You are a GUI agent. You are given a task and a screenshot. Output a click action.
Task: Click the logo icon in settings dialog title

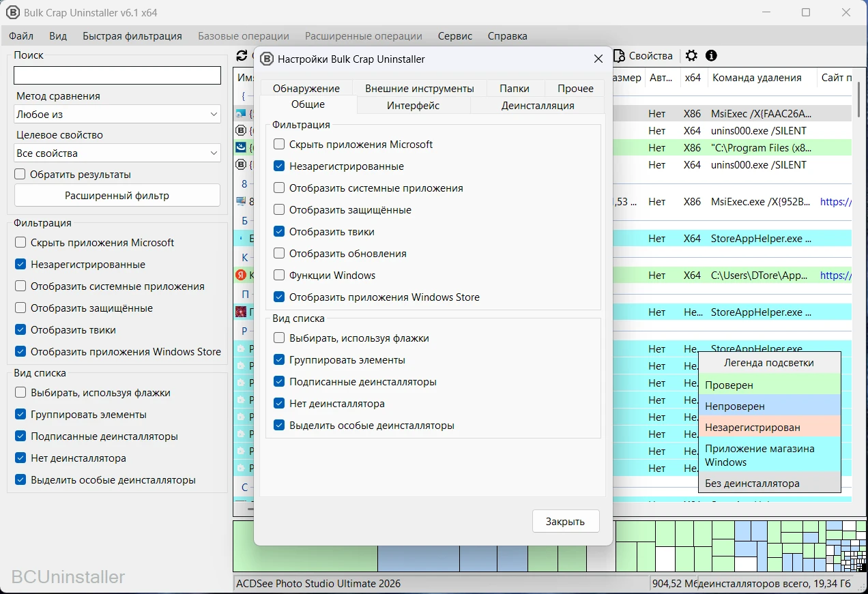[267, 59]
